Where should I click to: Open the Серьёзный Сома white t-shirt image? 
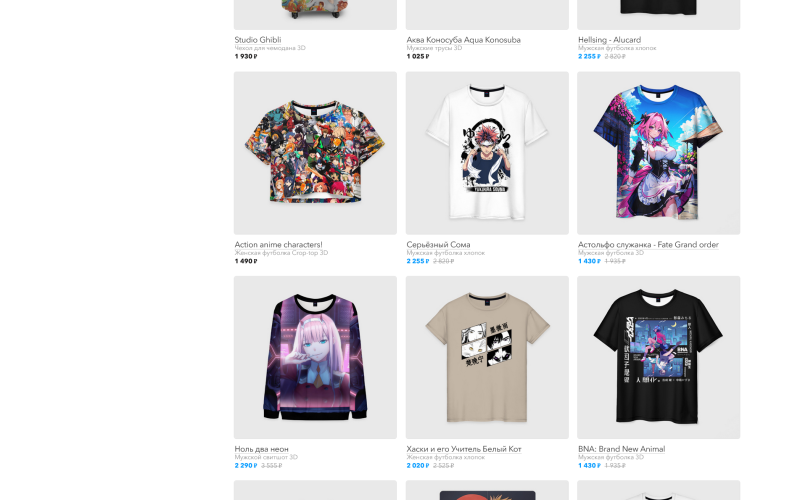click(487, 153)
